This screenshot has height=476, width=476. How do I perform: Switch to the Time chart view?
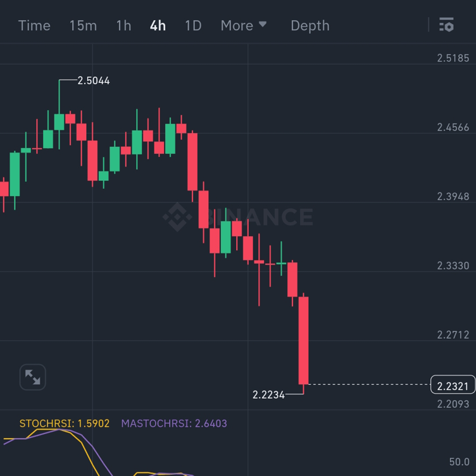coord(34,25)
